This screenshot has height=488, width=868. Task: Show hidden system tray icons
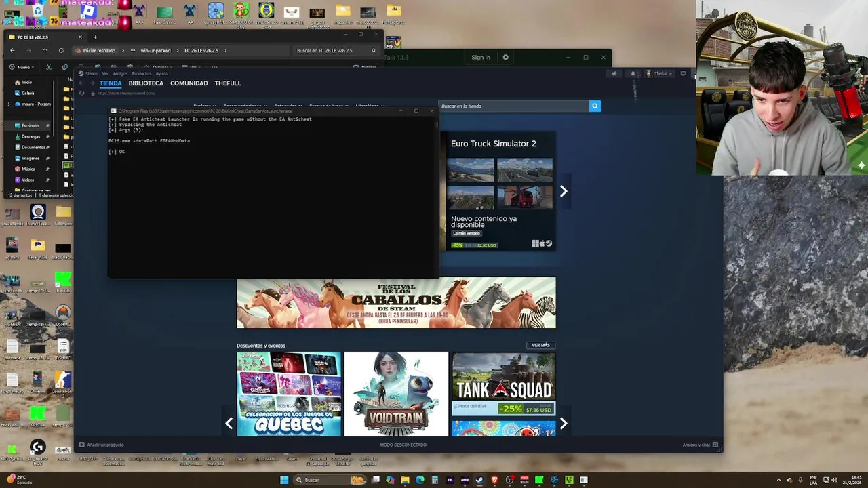[778, 480]
